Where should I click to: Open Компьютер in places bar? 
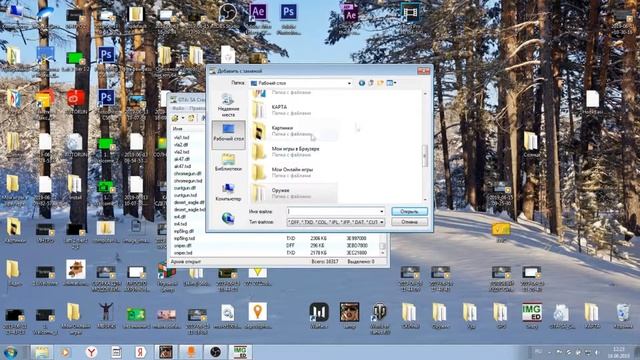228,192
